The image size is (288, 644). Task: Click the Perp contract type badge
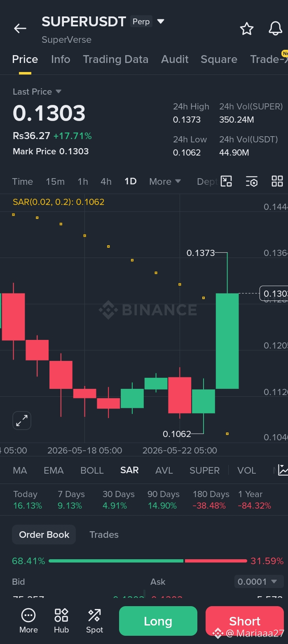coord(141,21)
